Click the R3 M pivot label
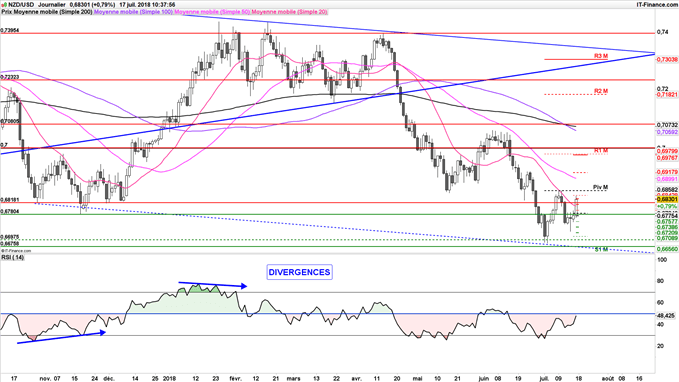This screenshot has width=679, height=382. click(x=601, y=56)
